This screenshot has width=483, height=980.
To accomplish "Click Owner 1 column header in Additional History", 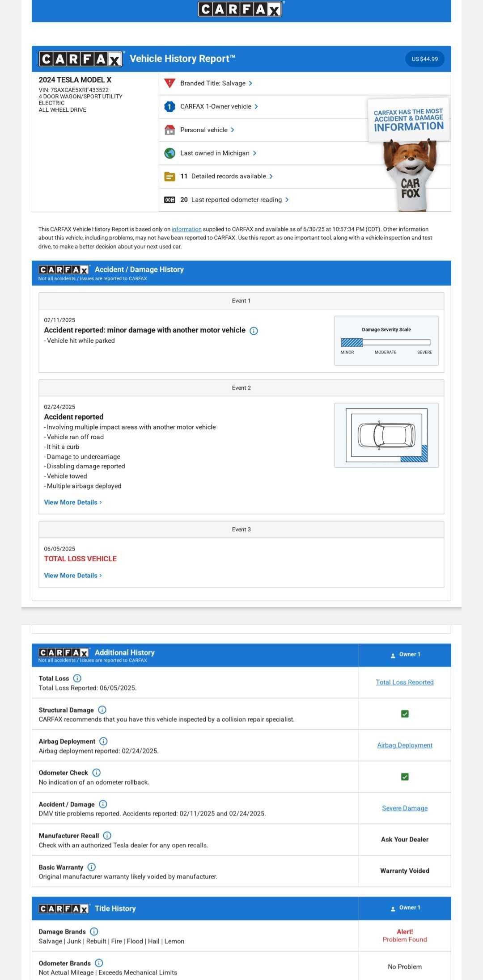I will [405, 655].
